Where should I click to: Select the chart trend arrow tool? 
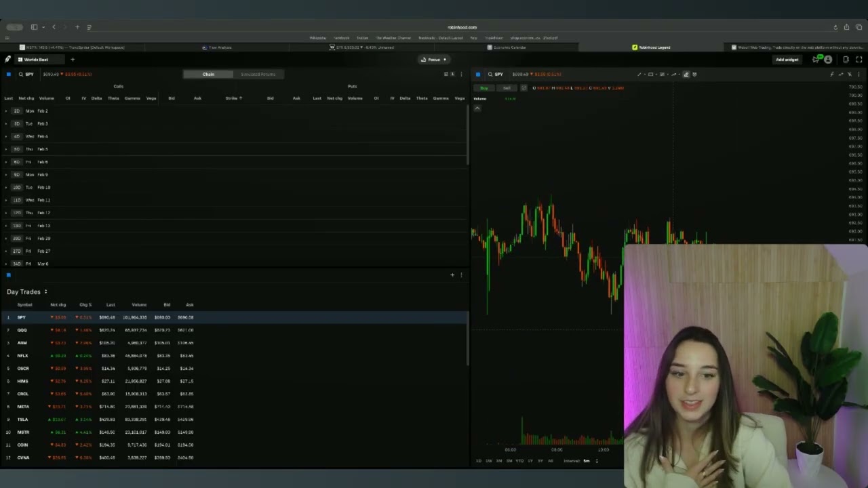[x=674, y=75]
